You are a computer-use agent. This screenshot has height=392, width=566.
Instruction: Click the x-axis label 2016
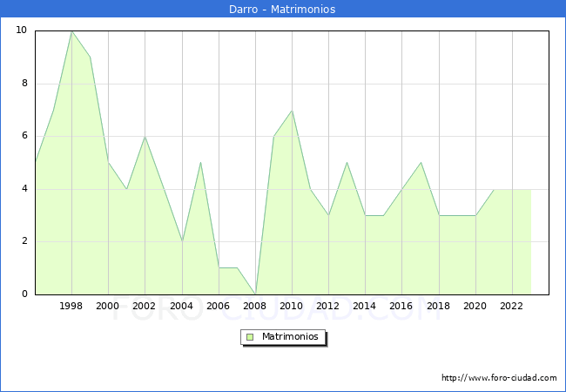click(x=401, y=306)
